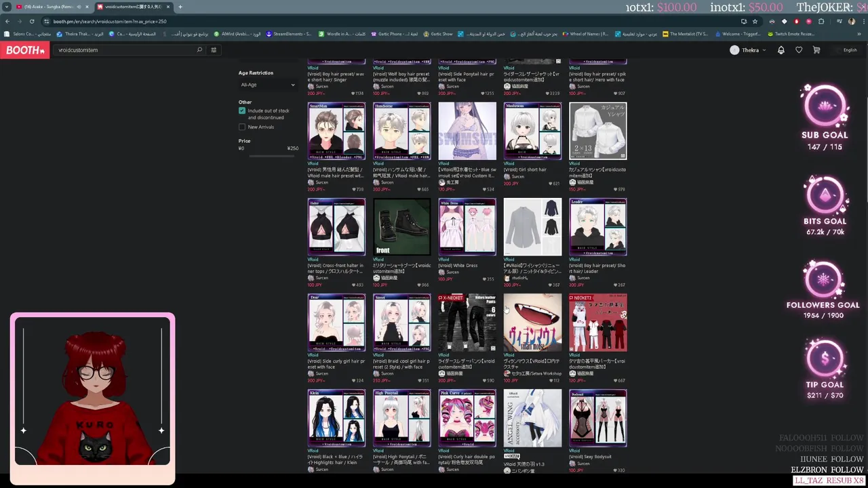
Task: Click heart count 320 on Sexy Bodysuit
Action: tap(620, 470)
